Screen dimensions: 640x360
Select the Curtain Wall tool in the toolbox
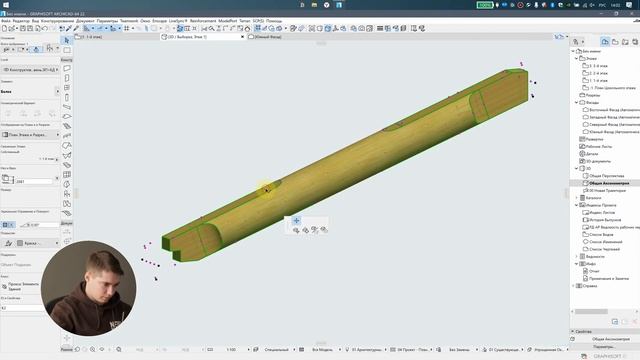(x=67, y=174)
